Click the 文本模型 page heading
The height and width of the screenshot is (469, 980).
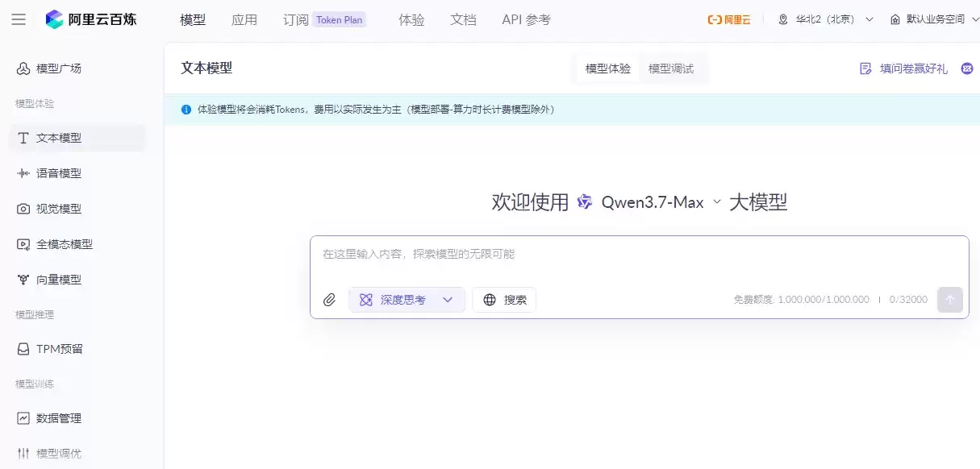206,68
